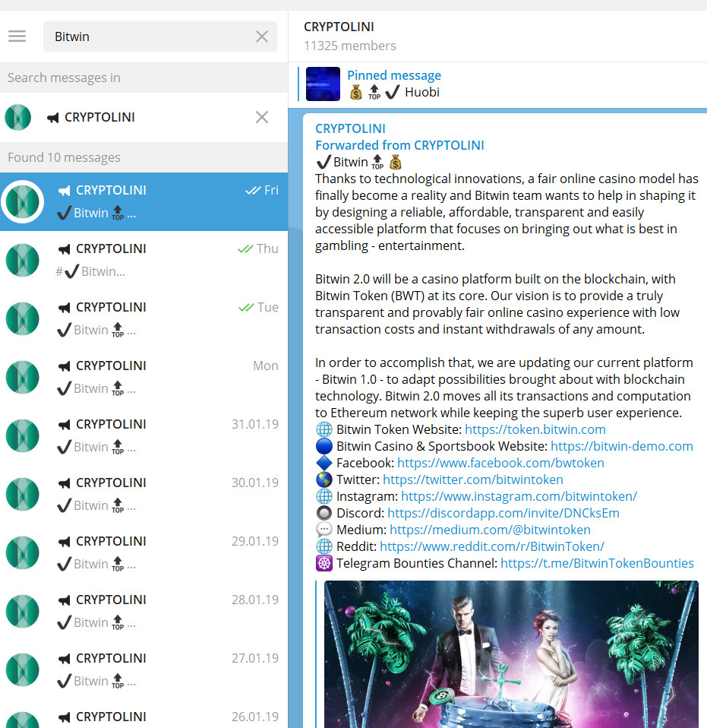The image size is (707, 728).
Task: Click the globe icon beside Bitwin Token Website
Action: pyautogui.click(x=324, y=429)
